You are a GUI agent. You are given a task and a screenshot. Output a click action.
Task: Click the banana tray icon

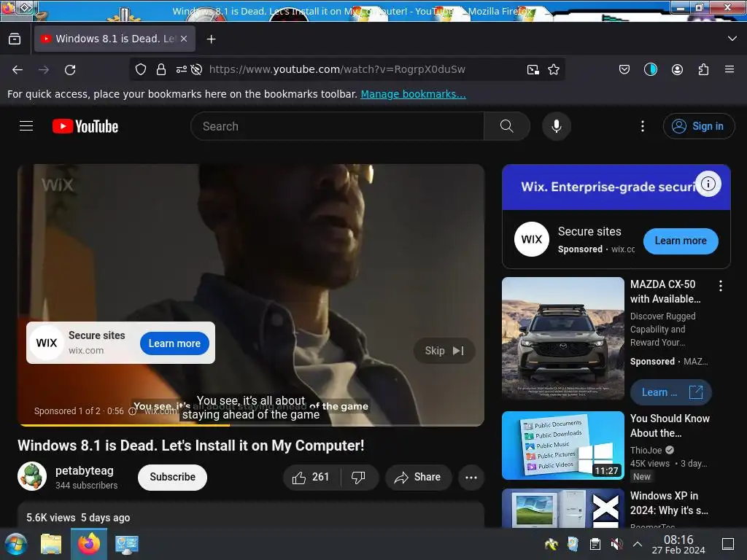[551, 544]
